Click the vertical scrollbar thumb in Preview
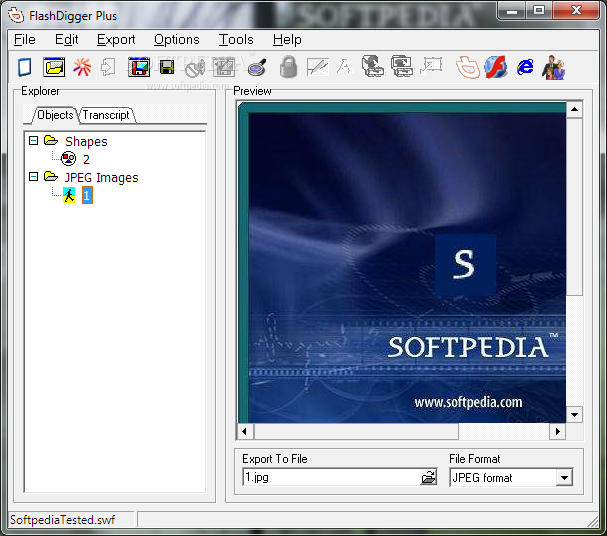Screen dimensions: 607x536 coord(574,207)
